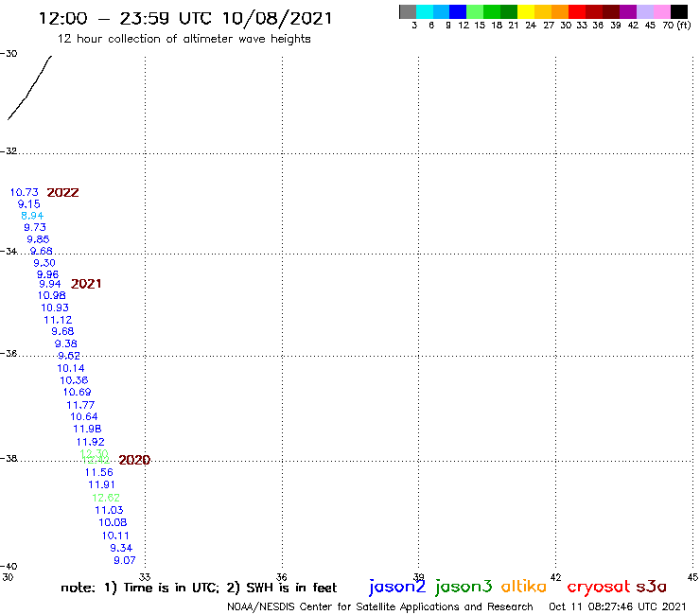Click wave height value 10.98

tap(52, 295)
